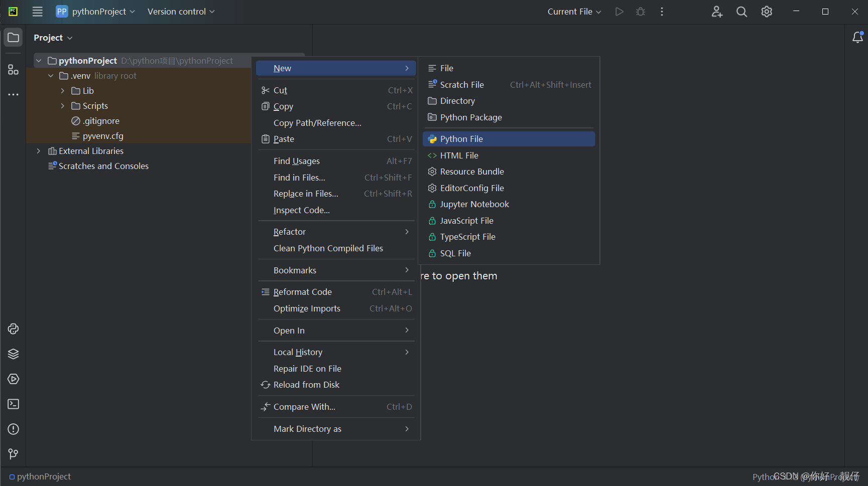Open the Version control dropdown
868x486 pixels.
tap(181, 12)
